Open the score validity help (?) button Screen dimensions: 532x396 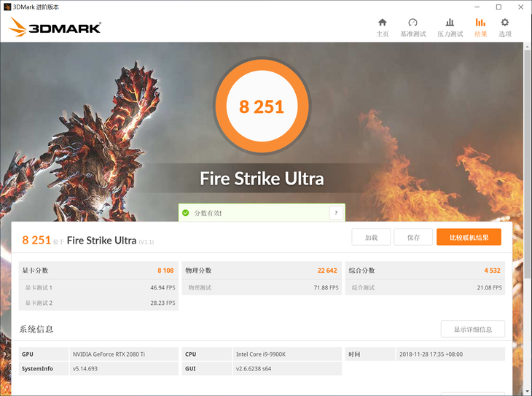point(336,213)
